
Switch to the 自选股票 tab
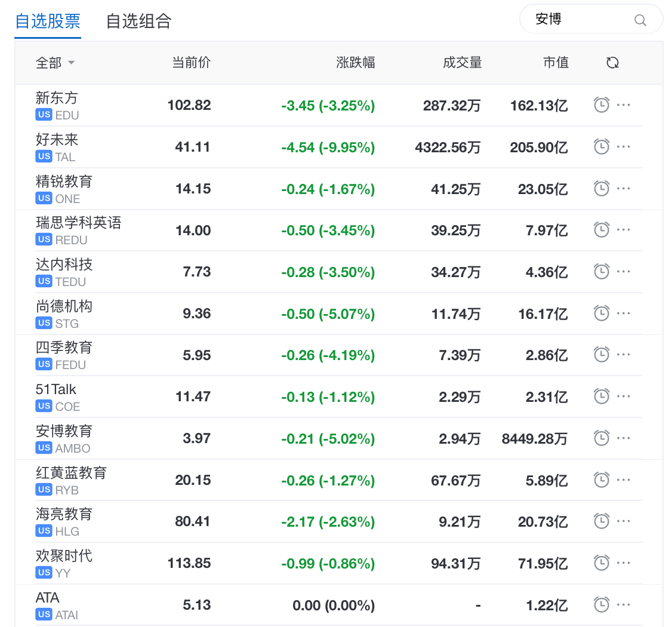pyautogui.click(x=48, y=21)
